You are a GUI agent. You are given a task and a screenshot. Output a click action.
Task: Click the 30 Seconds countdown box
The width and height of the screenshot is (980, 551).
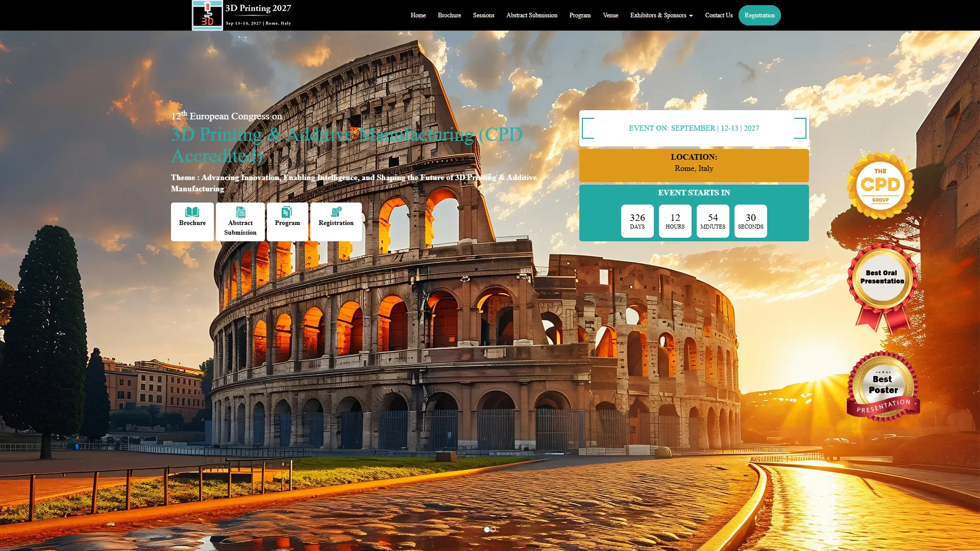(x=751, y=221)
